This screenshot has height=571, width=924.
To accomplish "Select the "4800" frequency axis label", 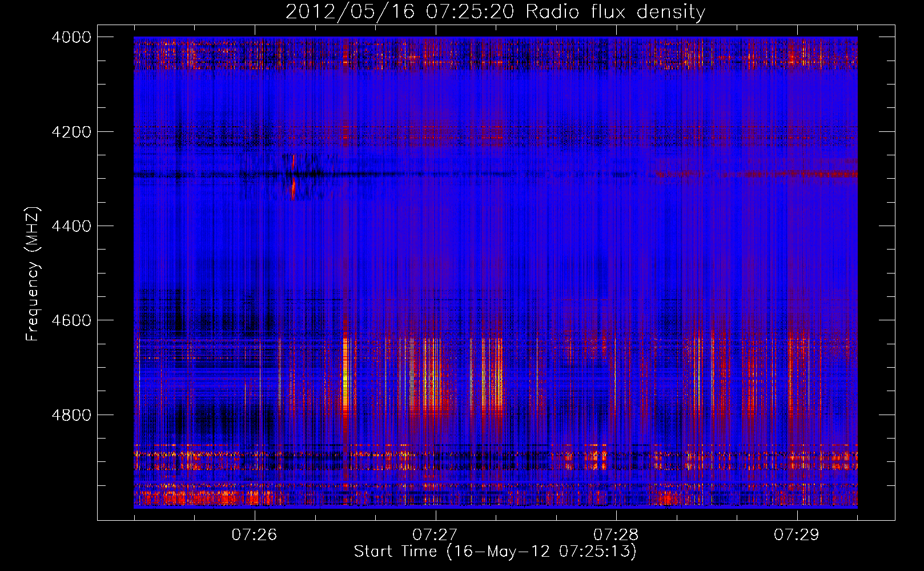I will (71, 415).
